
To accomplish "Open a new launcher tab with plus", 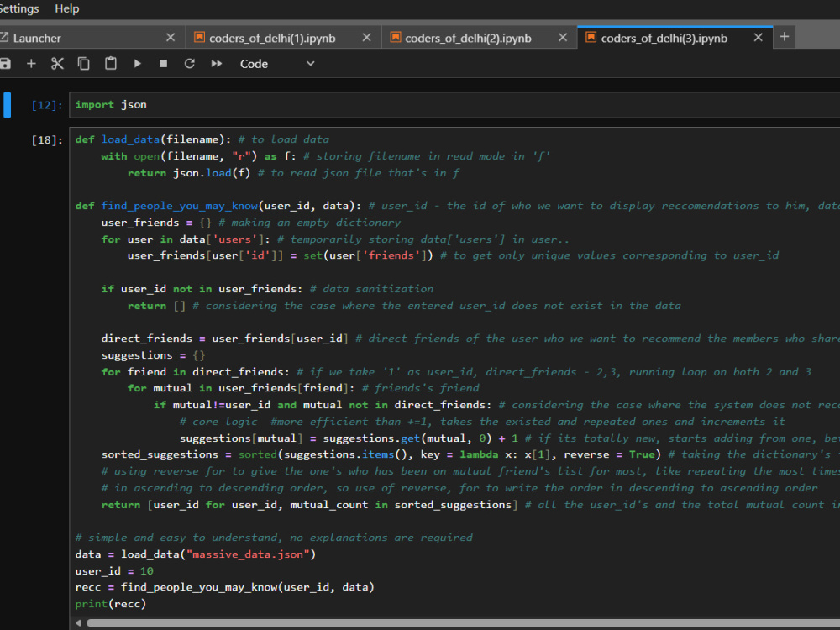I will 785,37.
